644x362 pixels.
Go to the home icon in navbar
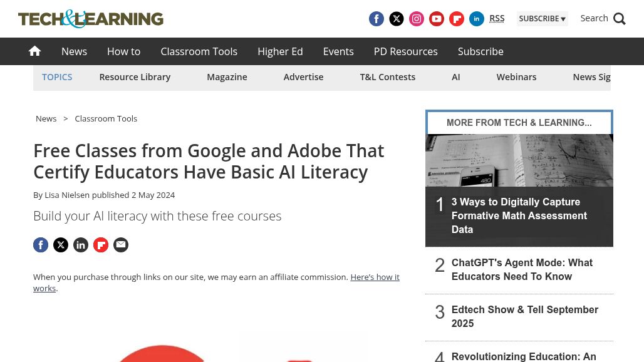(35, 51)
